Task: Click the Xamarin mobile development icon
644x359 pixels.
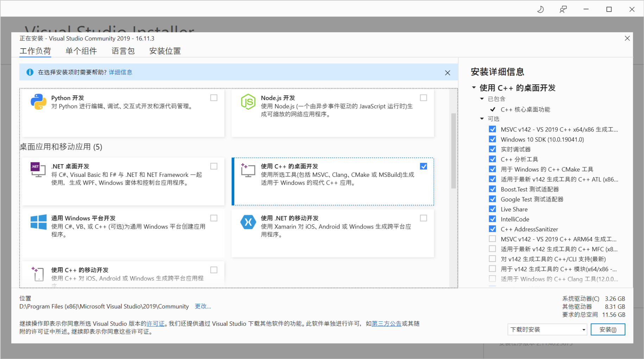Action: (248, 222)
